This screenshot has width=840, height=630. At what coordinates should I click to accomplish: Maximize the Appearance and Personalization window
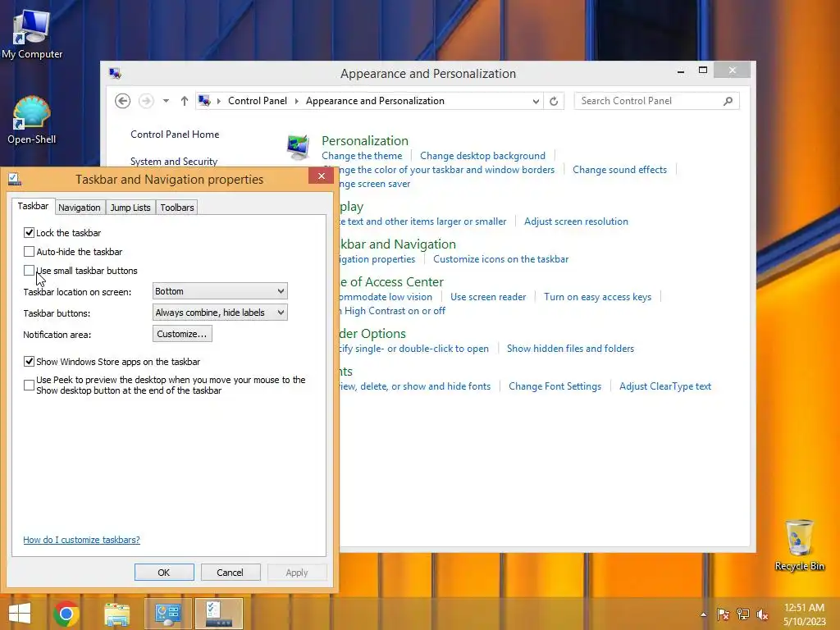point(703,71)
